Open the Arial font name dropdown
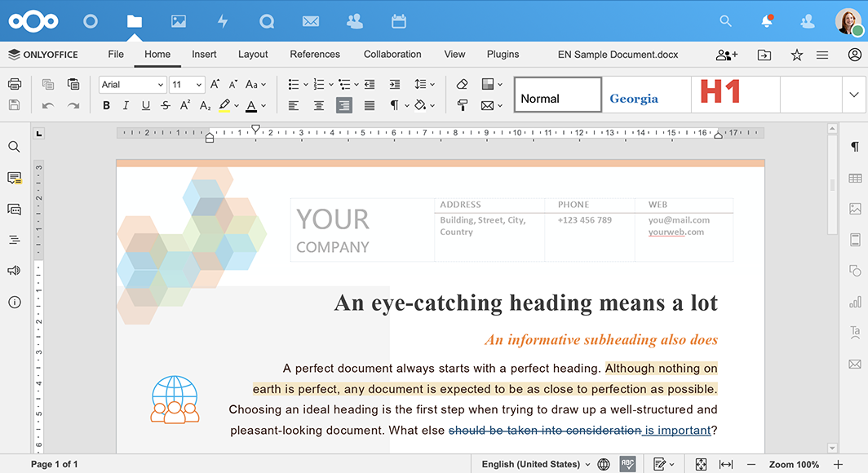Image resolution: width=868 pixels, height=473 pixels. click(132, 84)
